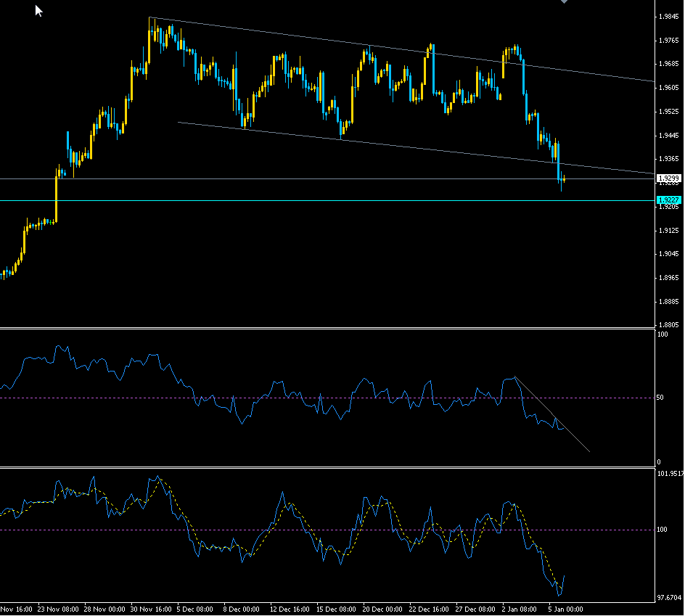Click the 22 Dec 16:00 time label
The image size is (685, 616).
(429, 609)
